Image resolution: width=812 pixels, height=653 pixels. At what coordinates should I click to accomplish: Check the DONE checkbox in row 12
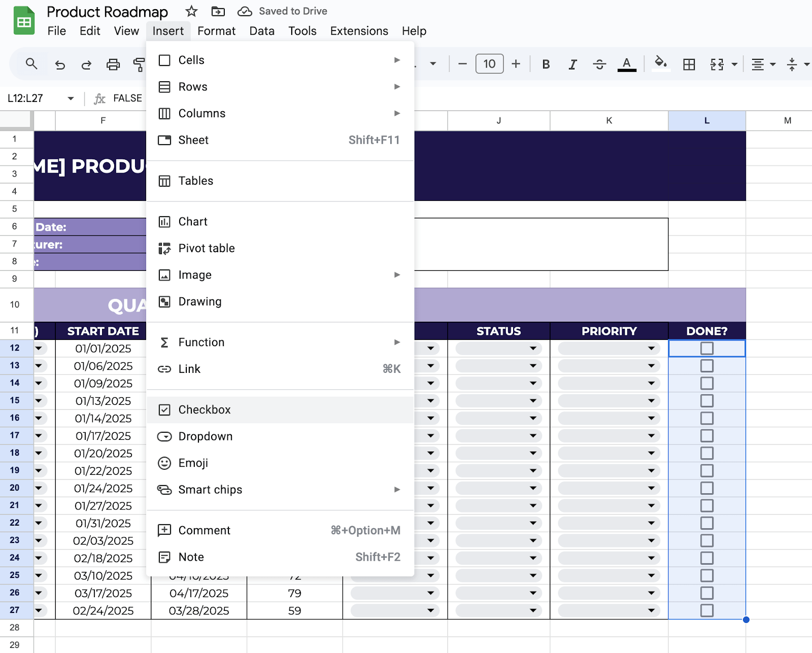click(x=706, y=348)
